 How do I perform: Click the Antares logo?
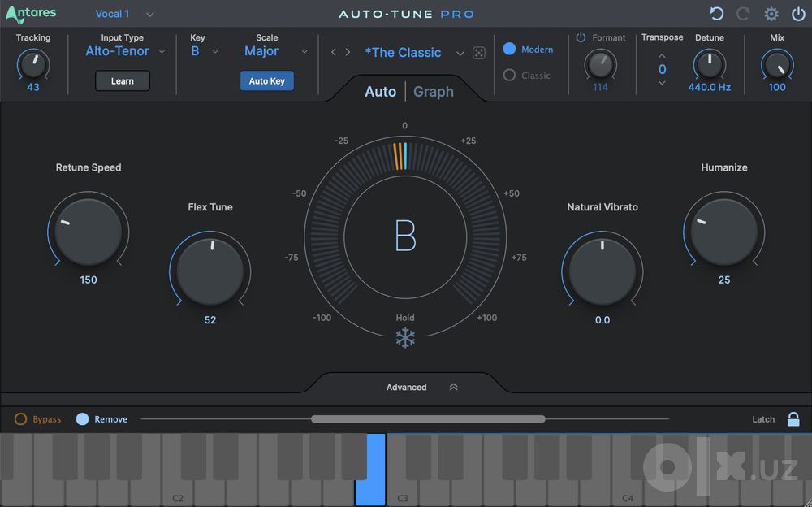[31, 14]
